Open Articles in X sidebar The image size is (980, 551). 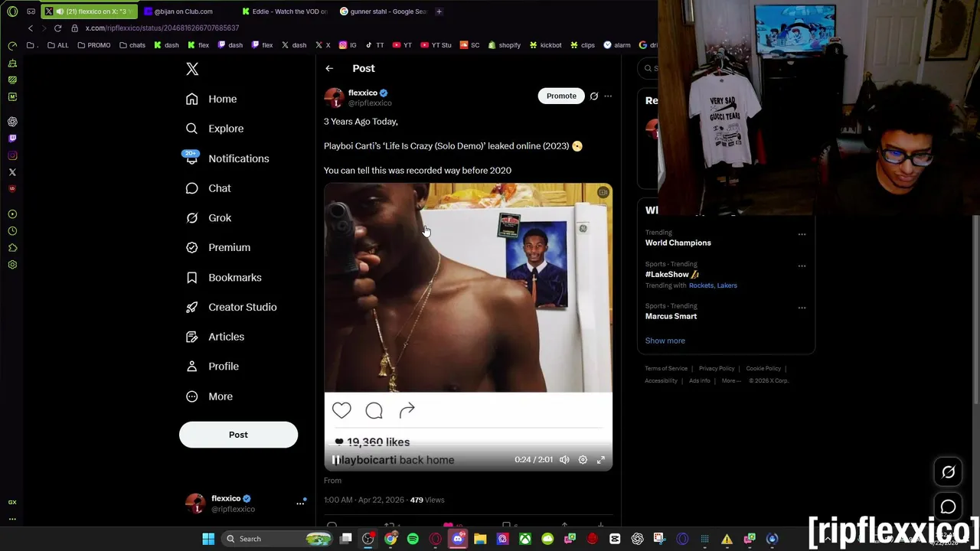point(215,337)
